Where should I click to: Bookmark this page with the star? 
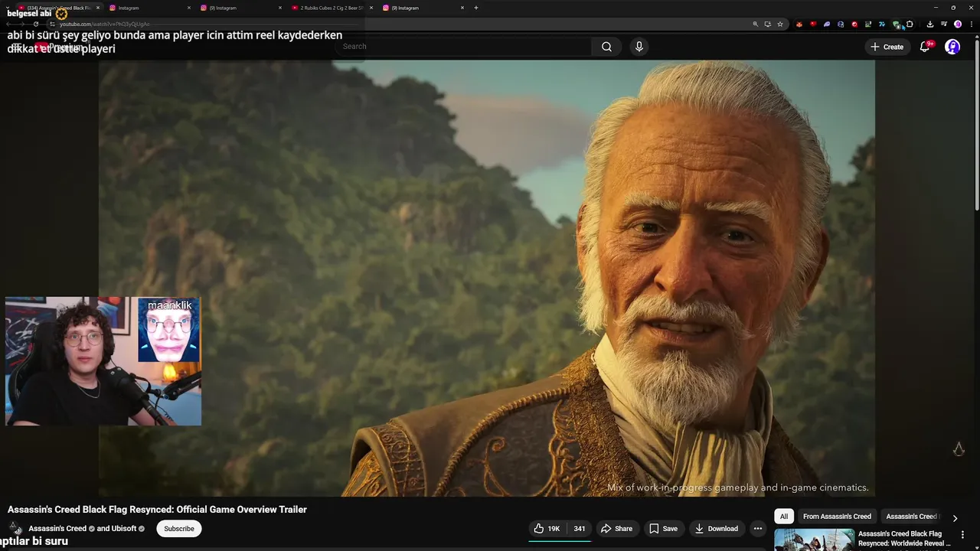(780, 24)
